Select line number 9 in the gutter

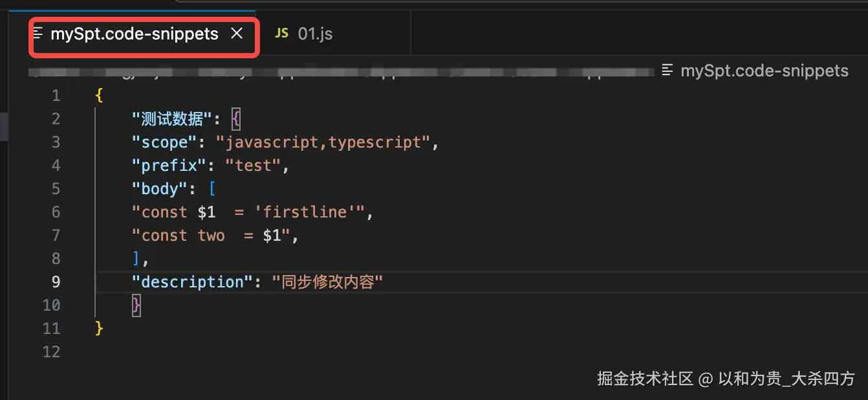click(56, 282)
